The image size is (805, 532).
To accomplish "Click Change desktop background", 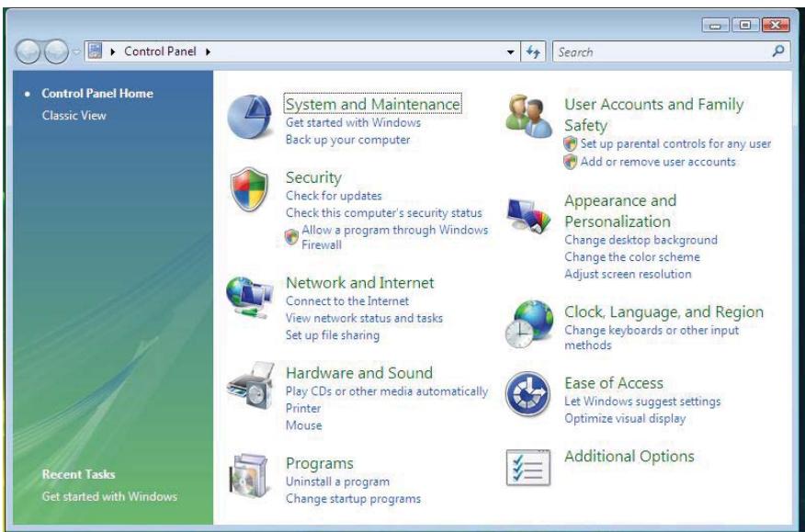I will [641, 240].
